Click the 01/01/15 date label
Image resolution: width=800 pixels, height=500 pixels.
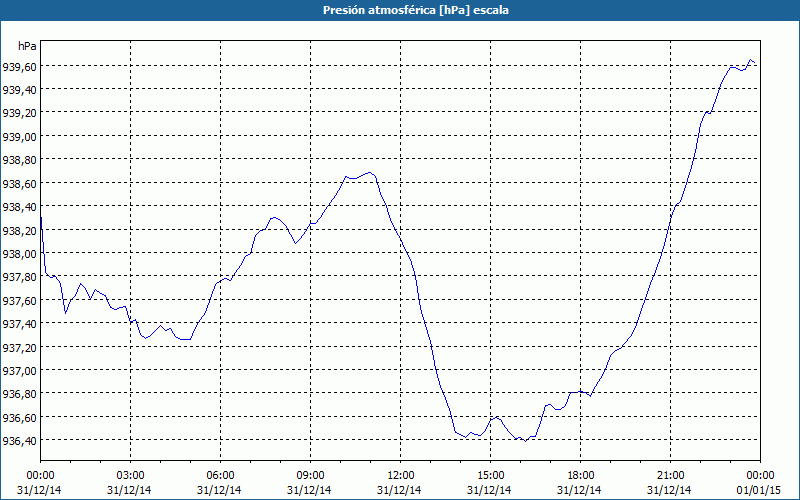(759, 490)
